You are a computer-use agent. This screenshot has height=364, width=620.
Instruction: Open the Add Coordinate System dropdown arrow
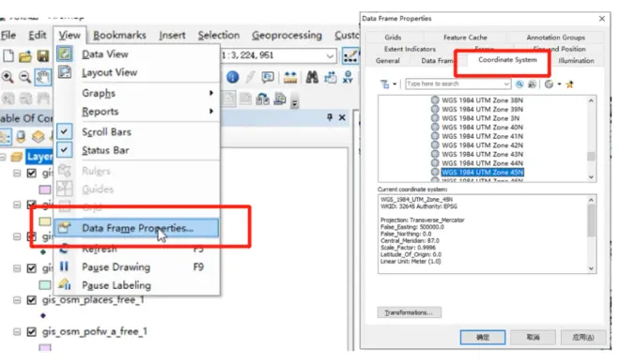click(559, 84)
